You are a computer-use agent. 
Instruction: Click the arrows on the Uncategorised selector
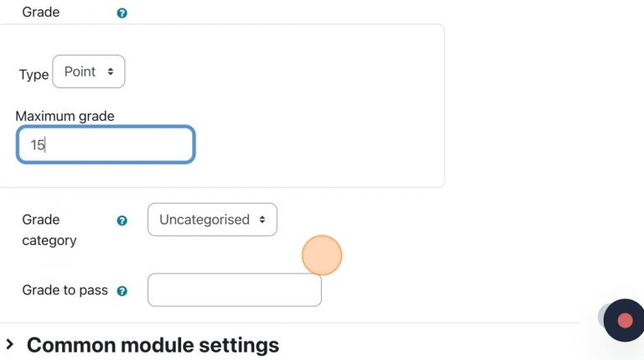click(262, 220)
